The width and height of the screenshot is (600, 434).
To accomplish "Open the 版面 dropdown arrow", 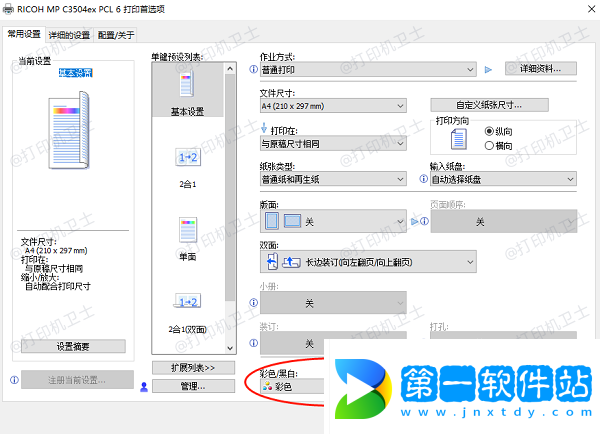I will click(x=400, y=221).
